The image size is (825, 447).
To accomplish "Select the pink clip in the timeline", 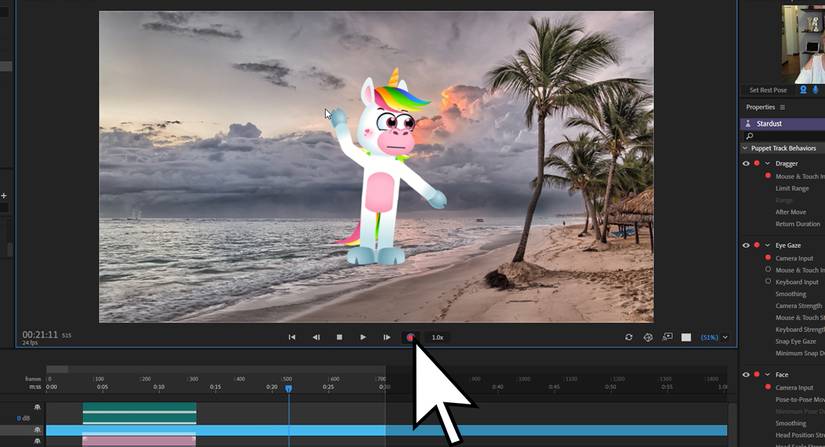I will 139,441.
